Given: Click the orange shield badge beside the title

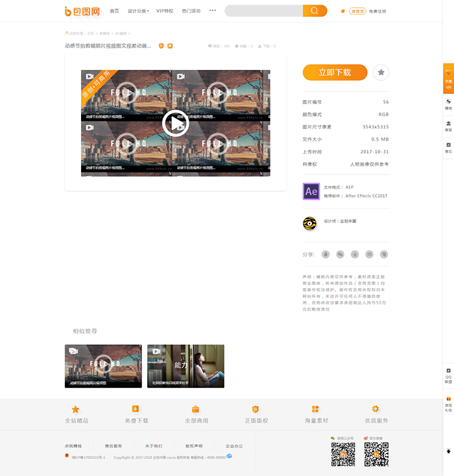Looking at the screenshot, I should point(161,46).
